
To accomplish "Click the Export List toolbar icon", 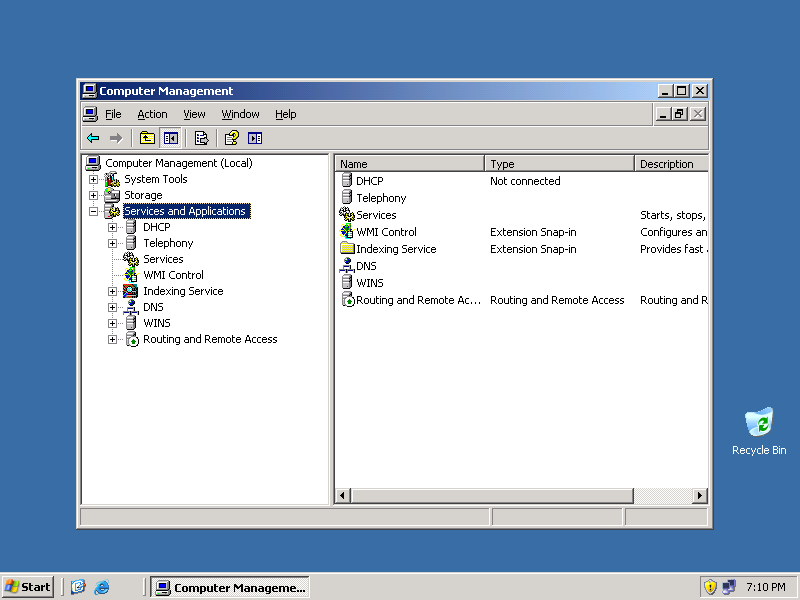I will 202,138.
